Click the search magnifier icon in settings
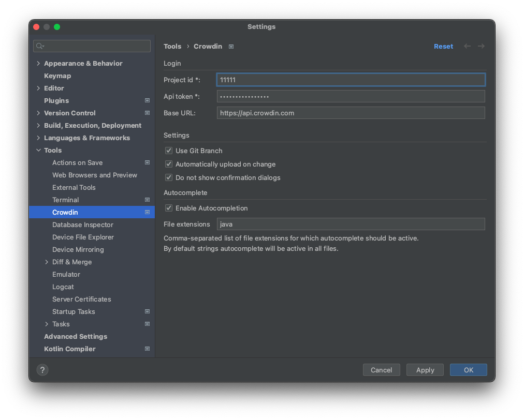This screenshot has width=524, height=420. point(40,46)
